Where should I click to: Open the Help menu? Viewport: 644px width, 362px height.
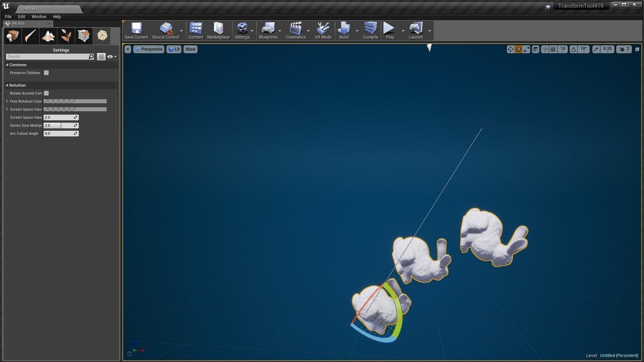click(x=57, y=17)
